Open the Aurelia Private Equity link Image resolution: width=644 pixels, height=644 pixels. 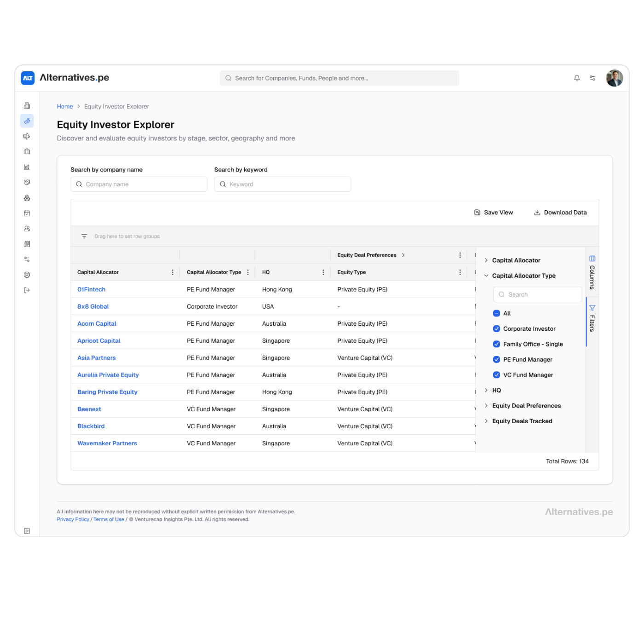pyautogui.click(x=108, y=375)
